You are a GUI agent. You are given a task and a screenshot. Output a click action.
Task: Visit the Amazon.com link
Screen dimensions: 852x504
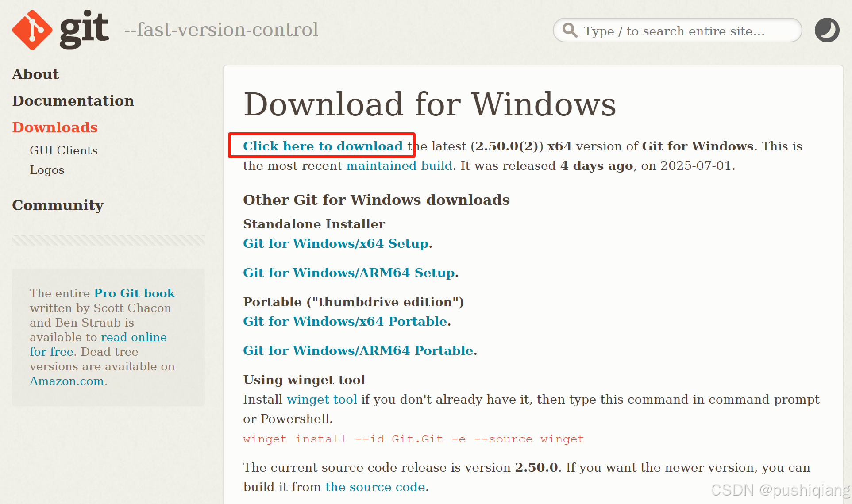coord(67,381)
